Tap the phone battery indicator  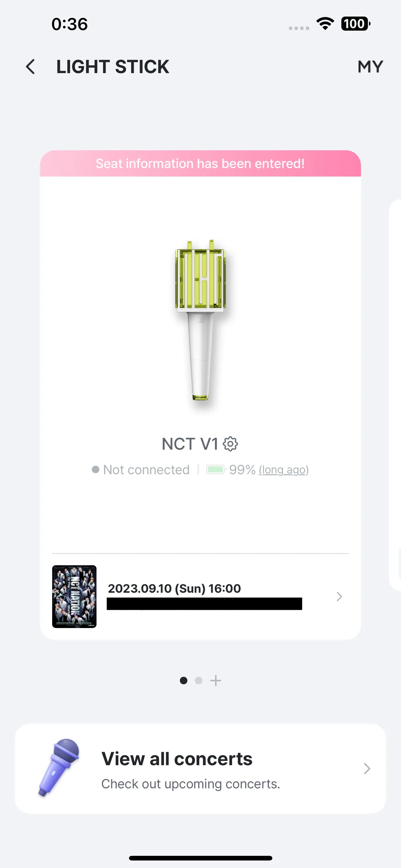(355, 24)
